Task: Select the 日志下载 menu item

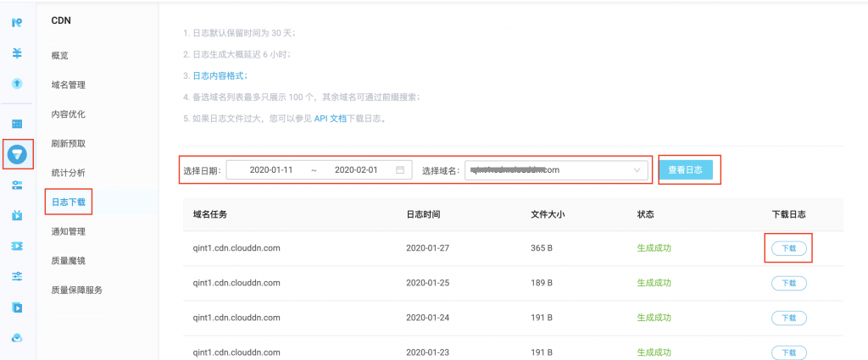Action: tap(68, 202)
